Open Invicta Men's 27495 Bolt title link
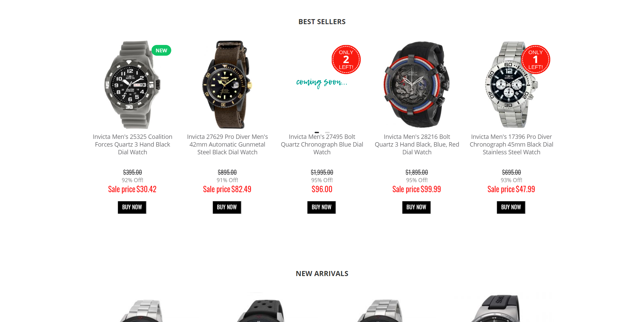This screenshot has width=644, height=322. (x=322, y=145)
